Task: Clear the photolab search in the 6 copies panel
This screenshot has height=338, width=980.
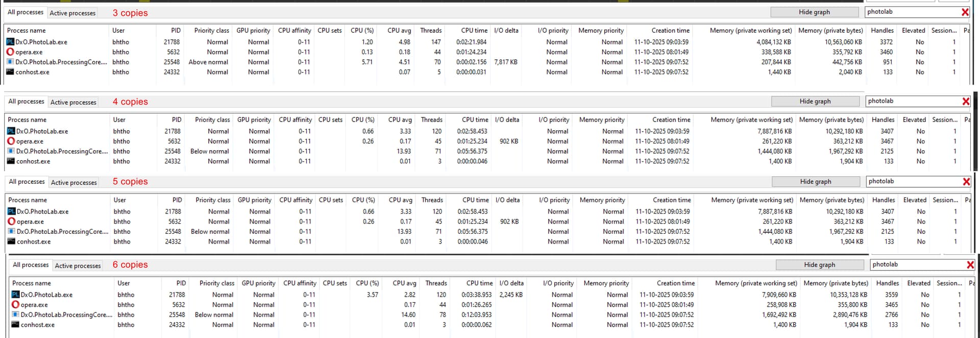Action: click(x=970, y=265)
